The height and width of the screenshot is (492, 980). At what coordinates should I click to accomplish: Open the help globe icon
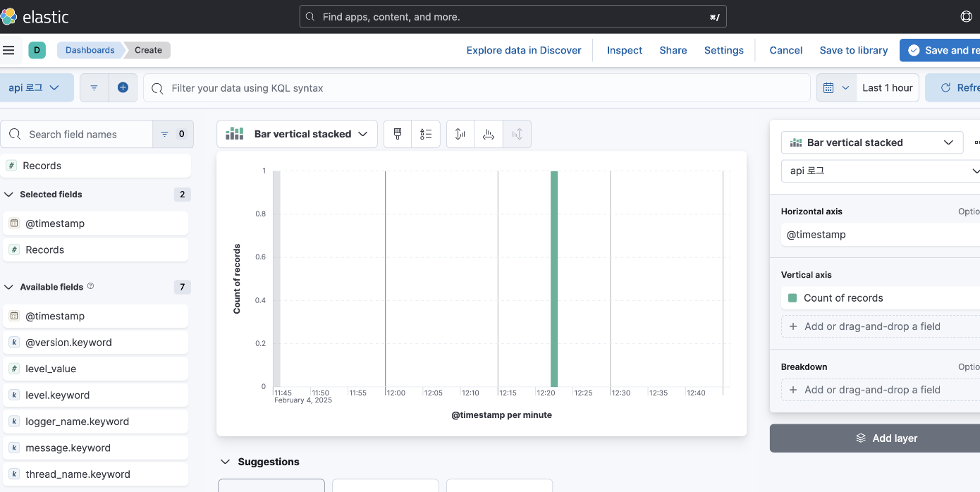click(x=966, y=17)
